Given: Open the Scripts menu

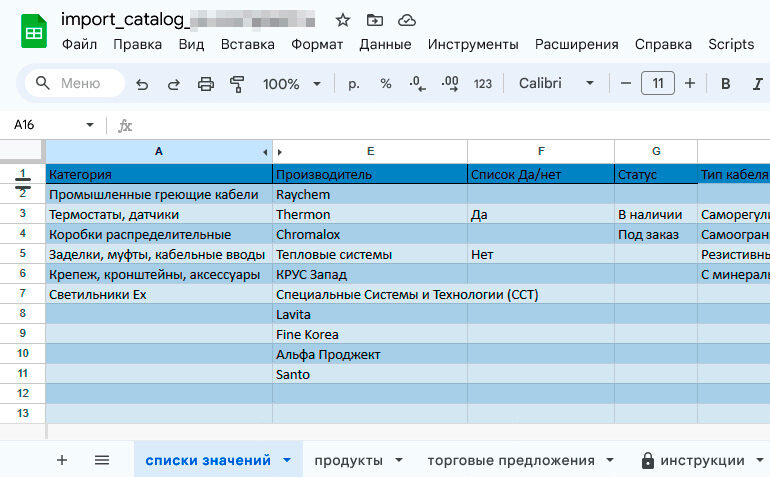Looking at the screenshot, I should click(731, 44).
